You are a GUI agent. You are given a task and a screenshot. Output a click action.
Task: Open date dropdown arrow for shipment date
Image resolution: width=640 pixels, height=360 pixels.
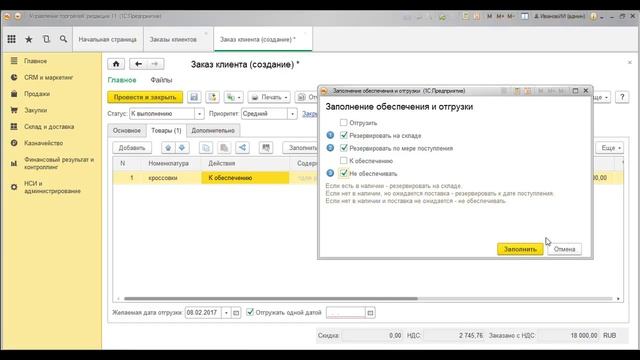click(x=227, y=313)
